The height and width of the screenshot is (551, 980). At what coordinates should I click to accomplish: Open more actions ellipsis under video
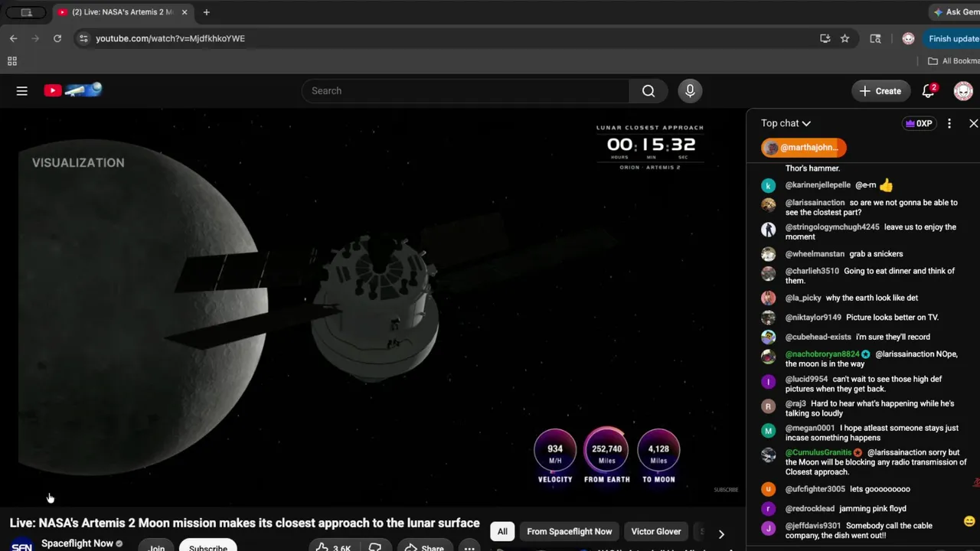click(x=469, y=548)
